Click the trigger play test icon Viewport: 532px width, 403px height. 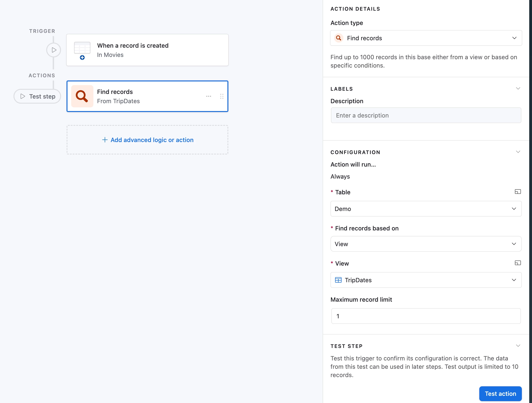click(x=54, y=50)
